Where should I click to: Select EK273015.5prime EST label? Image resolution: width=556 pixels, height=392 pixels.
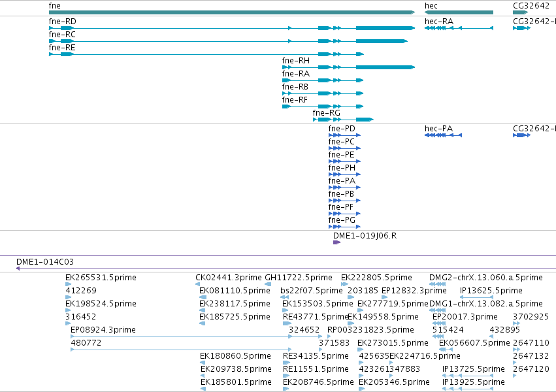[x=393, y=343]
